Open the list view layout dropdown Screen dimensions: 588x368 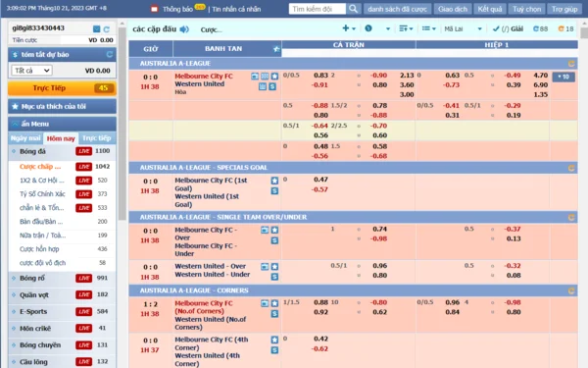click(x=428, y=28)
